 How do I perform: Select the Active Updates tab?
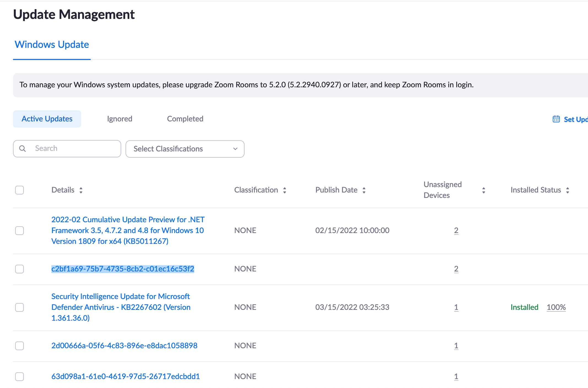point(47,119)
